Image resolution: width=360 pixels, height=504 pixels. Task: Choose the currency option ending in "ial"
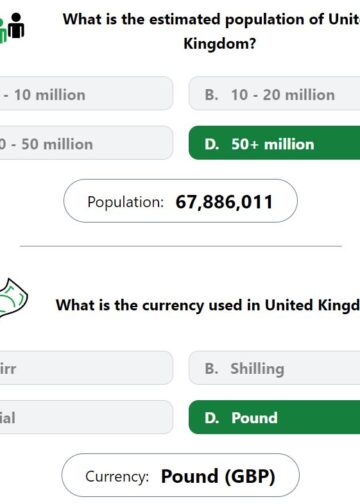click(x=86, y=417)
